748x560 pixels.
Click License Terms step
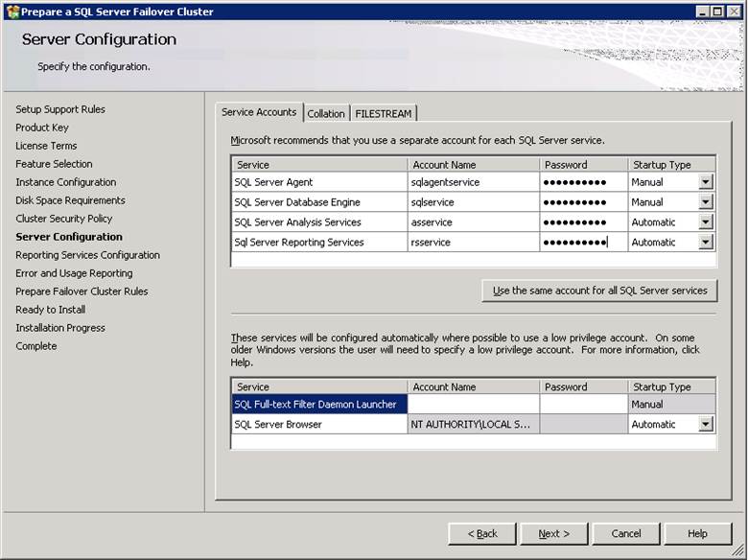(46, 146)
